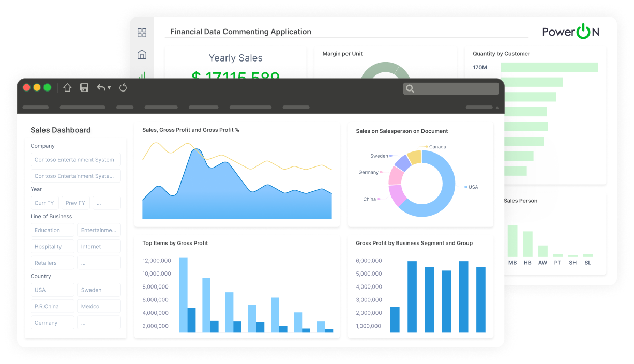Expand more years via the '...' button
The image size is (634, 364).
107,203
